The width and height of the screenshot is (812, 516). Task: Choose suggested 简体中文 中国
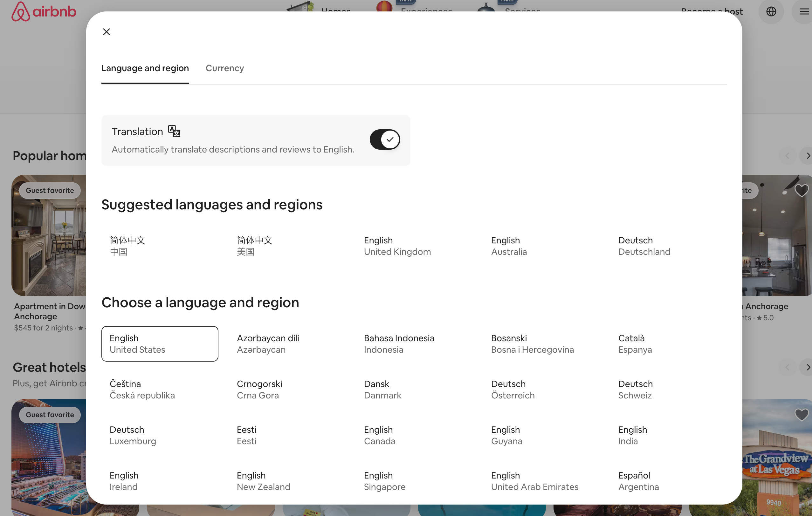160,246
